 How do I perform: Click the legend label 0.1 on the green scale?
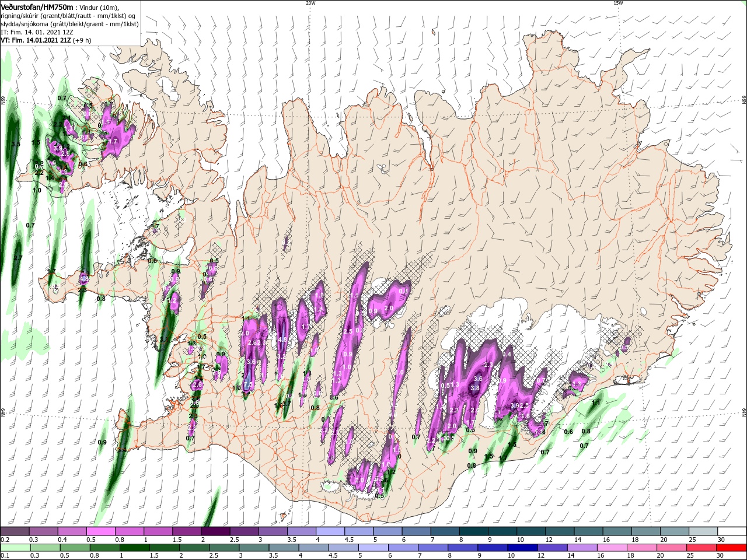point(5,556)
